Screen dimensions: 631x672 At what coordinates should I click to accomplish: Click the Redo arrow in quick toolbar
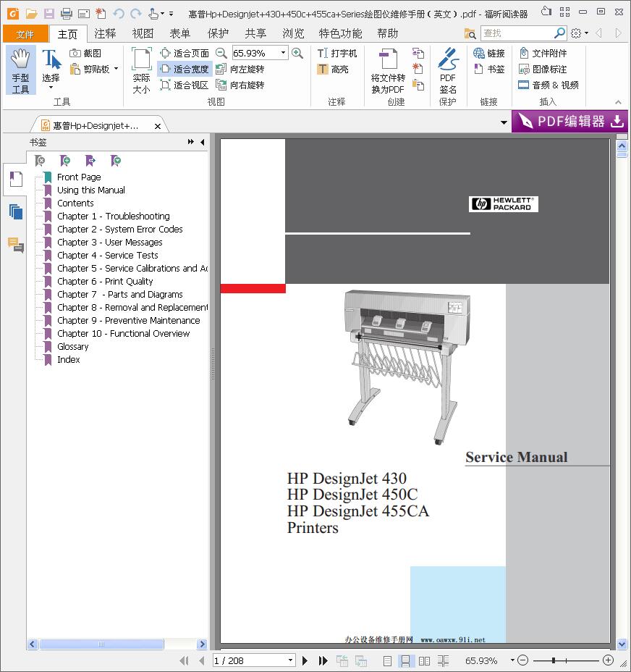pos(136,14)
